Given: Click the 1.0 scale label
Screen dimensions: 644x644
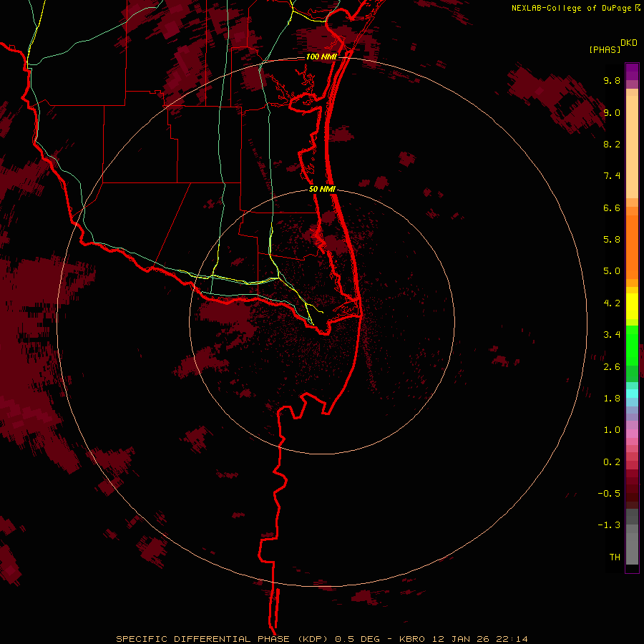Looking at the screenshot, I should [612, 431].
